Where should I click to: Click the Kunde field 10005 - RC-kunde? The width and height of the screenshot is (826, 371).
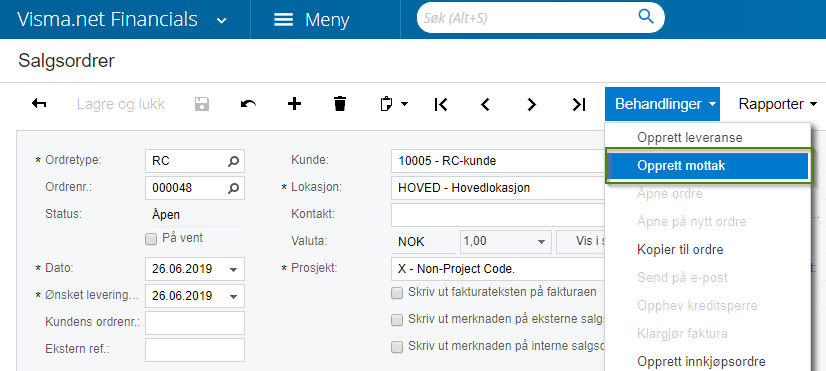tap(498, 161)
